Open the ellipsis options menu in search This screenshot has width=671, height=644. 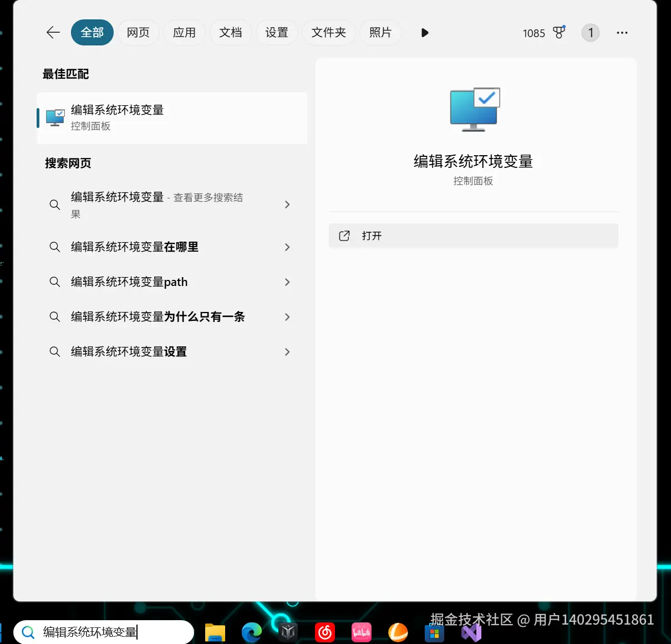coord(622,33)
